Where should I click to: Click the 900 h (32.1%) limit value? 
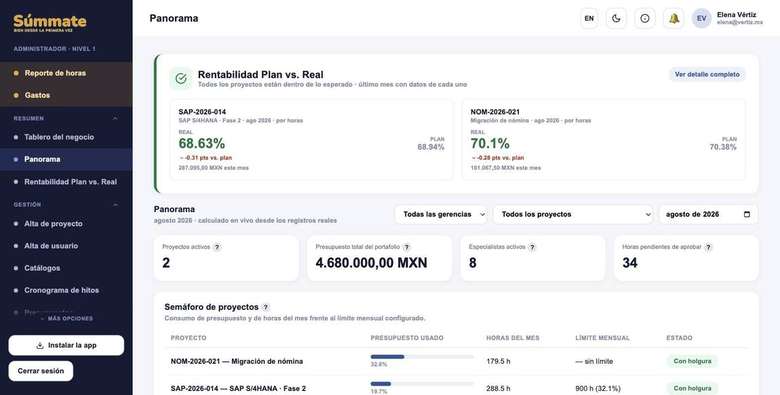point(598,388)
